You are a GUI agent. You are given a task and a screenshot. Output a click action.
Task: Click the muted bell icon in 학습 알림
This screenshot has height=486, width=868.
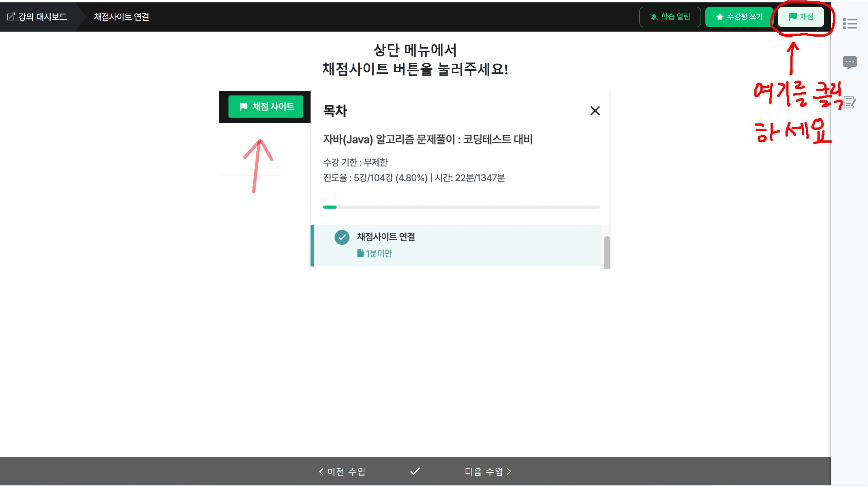click(x=653, y=17)
